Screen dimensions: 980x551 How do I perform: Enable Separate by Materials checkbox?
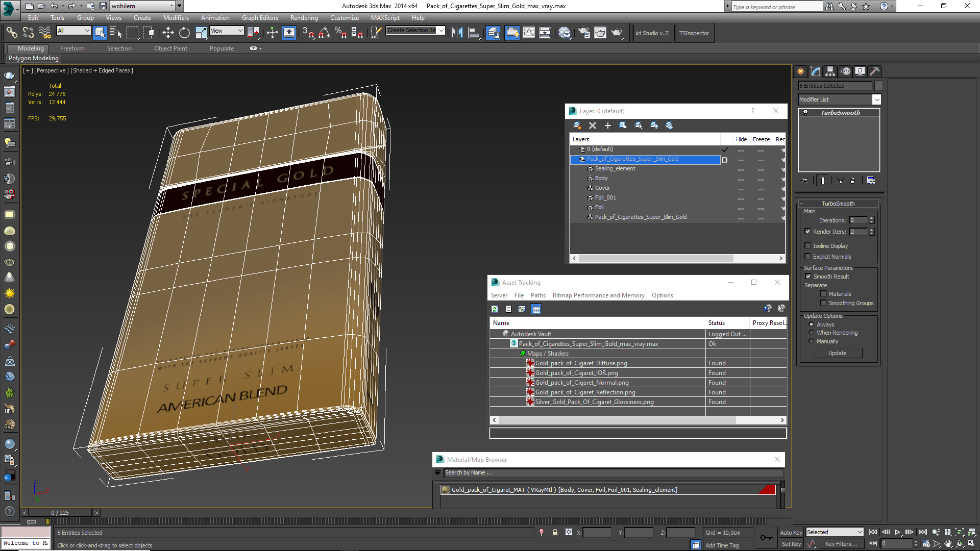click(824, 294)
